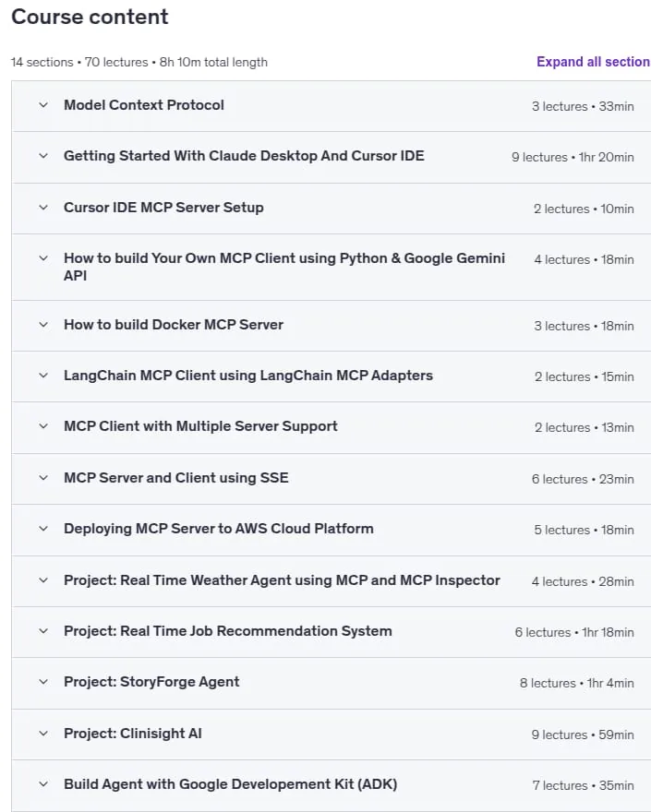
Task: Click the 9 lectures 59min label of Clinisight
Action: pyautogui.click(x=583, y=734)
